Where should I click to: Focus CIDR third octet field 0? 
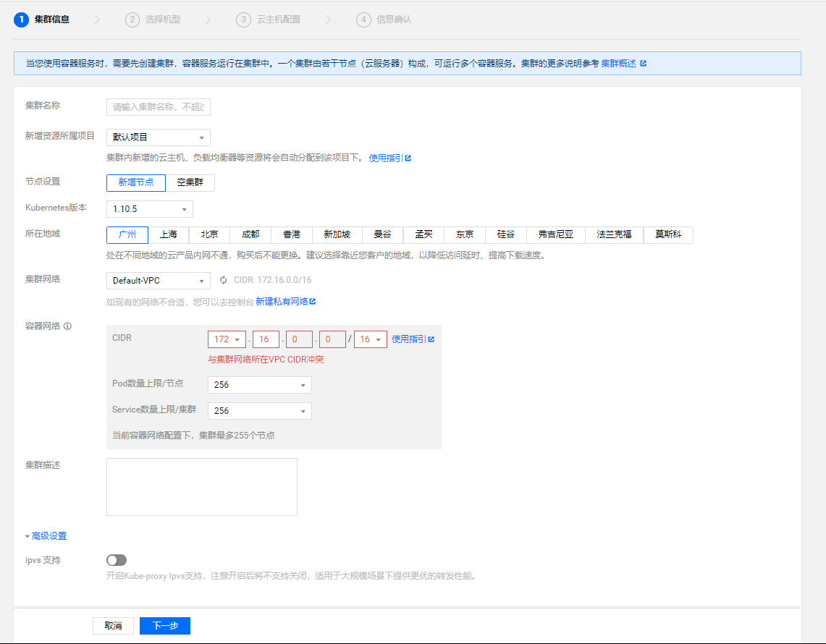pos(299,339)
